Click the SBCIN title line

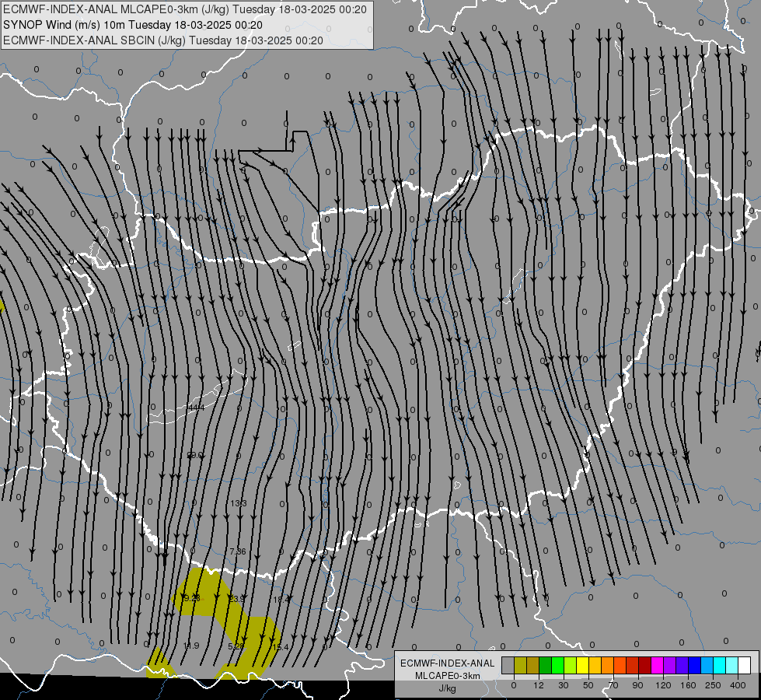163,40
